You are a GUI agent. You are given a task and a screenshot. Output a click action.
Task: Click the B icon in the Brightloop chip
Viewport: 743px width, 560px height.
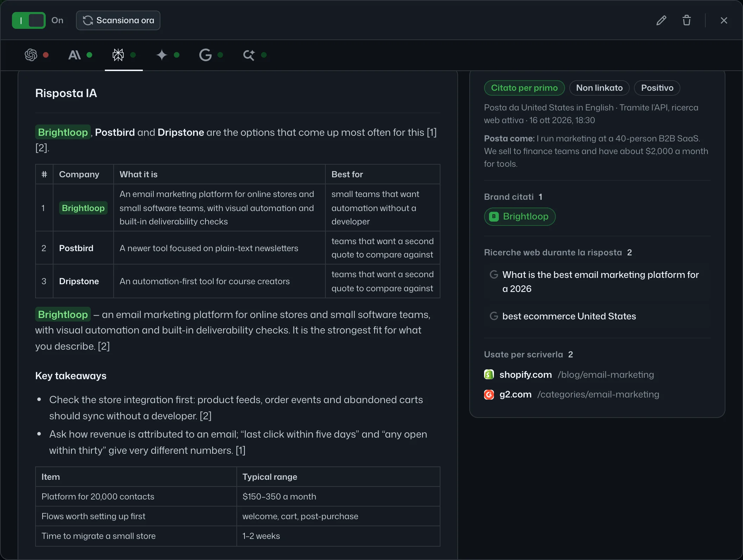494,216
